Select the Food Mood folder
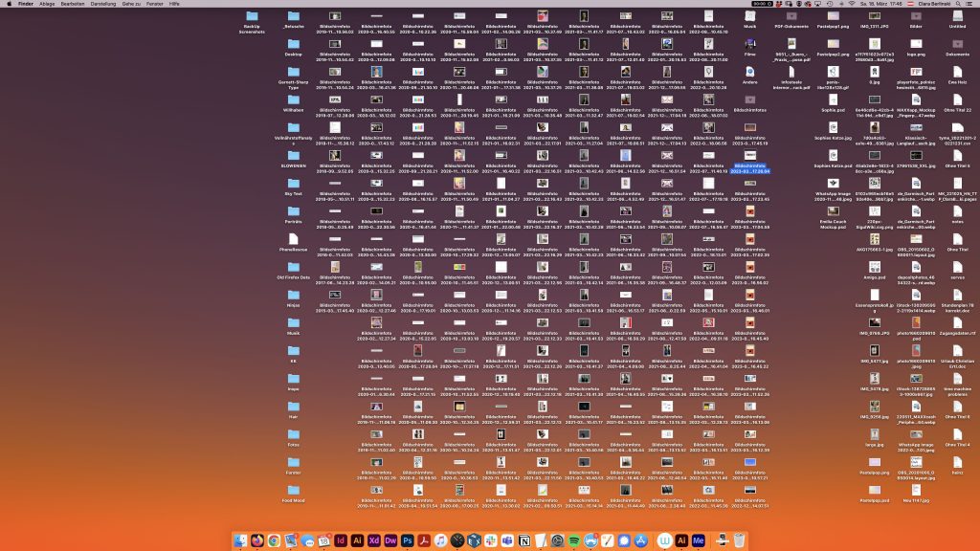 tap(293, 489)
